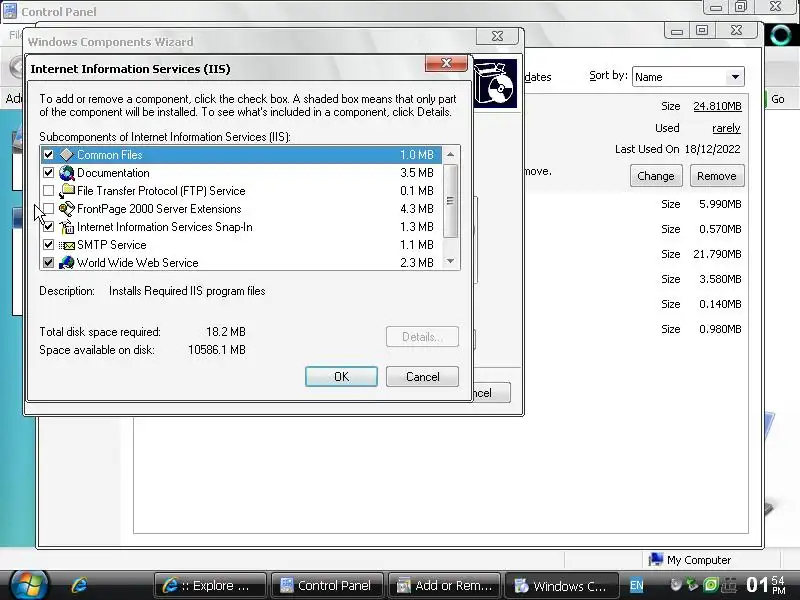Click the subcomponents list scroll down arrow
800x600 pixels.
click(450, 261)
